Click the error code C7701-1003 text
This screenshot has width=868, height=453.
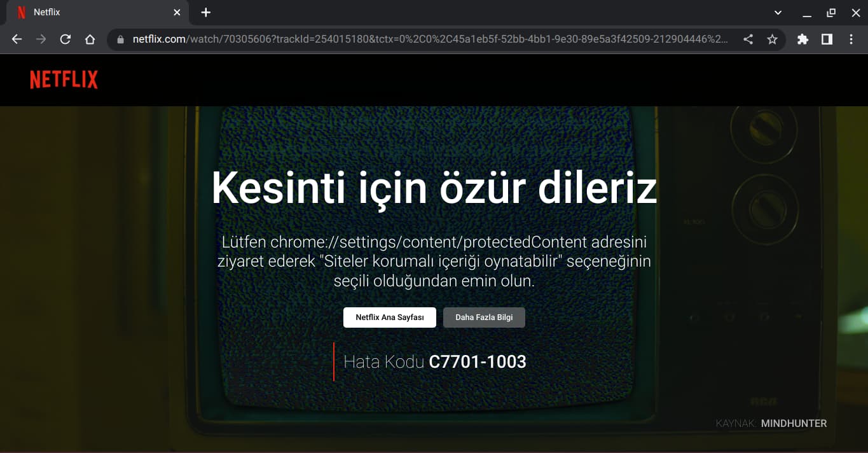pos(478,362)
